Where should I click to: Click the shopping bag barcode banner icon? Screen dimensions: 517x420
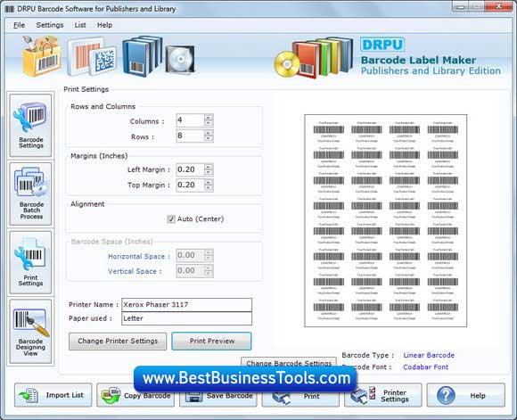pyautogui.click(x=42, y=56)
